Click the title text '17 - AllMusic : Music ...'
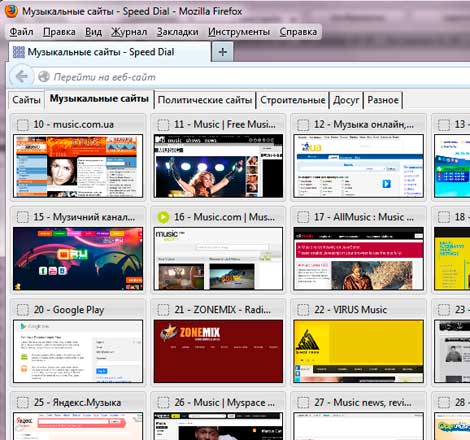The width and height of the screenshot is (470, 440). [x=364, y=217]
